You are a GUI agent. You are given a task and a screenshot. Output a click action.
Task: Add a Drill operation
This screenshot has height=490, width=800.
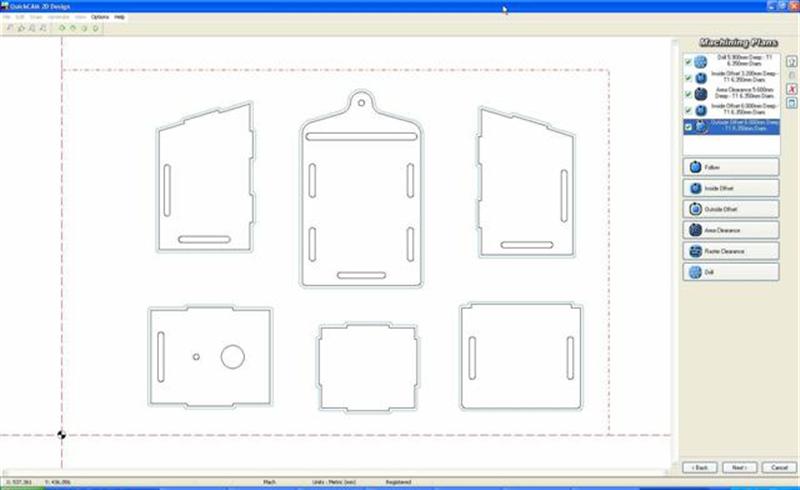point(730,272)
